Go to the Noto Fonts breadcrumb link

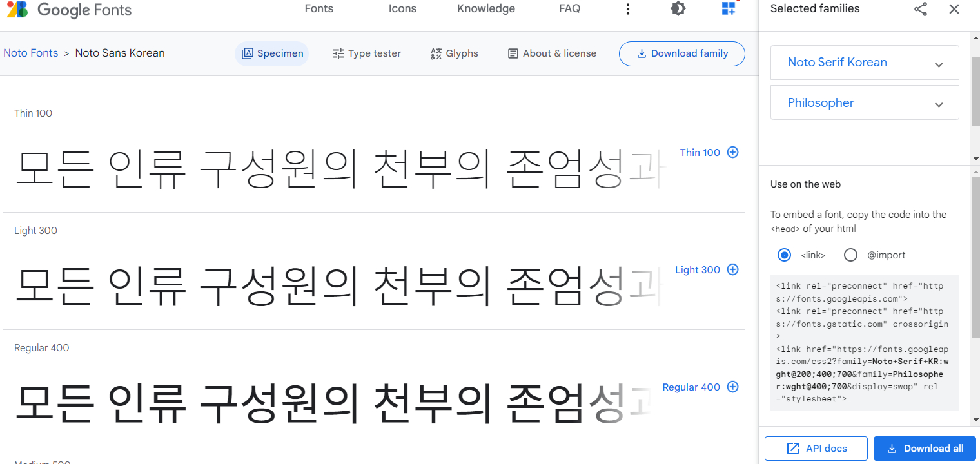(31, 53)
